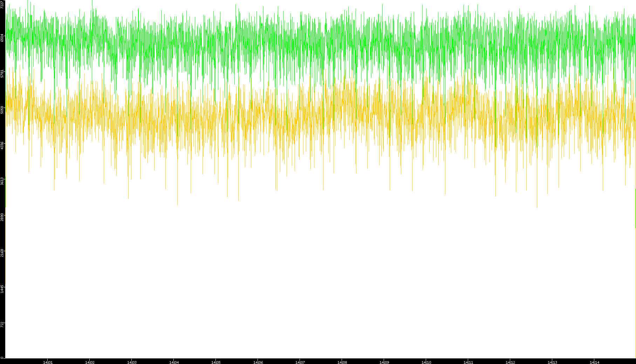Pick the 5058 y-axis label
636x364 pixels.
pos(2,110)
